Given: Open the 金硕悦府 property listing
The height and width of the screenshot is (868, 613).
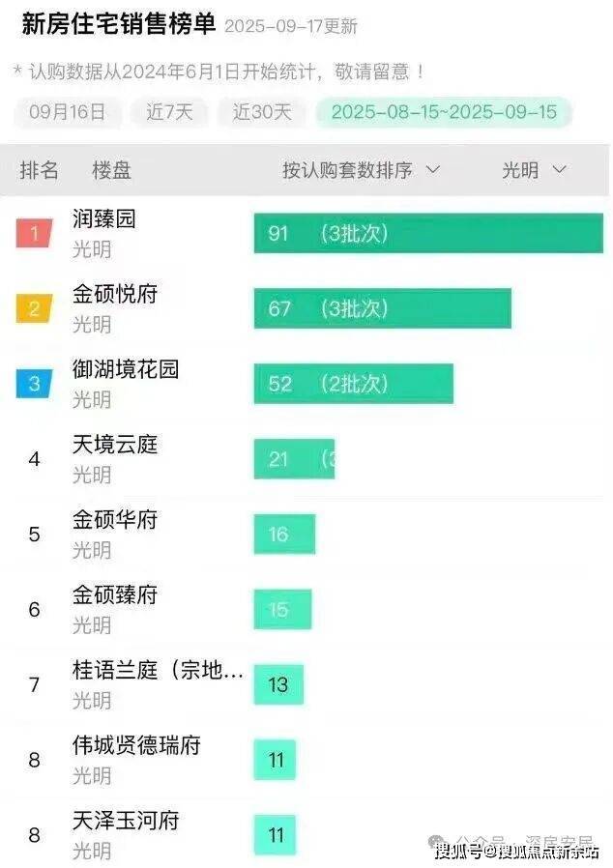Looking at the screenshot, I should pos(115,294).
